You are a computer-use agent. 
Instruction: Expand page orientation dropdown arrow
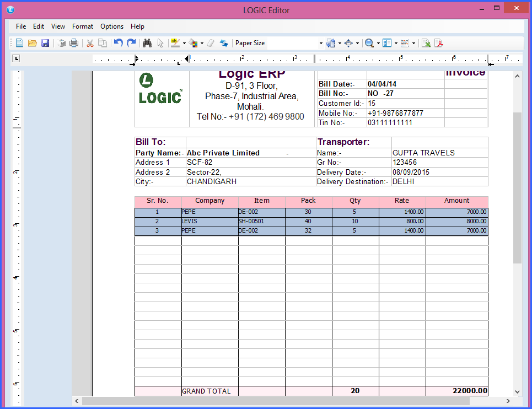340,44
